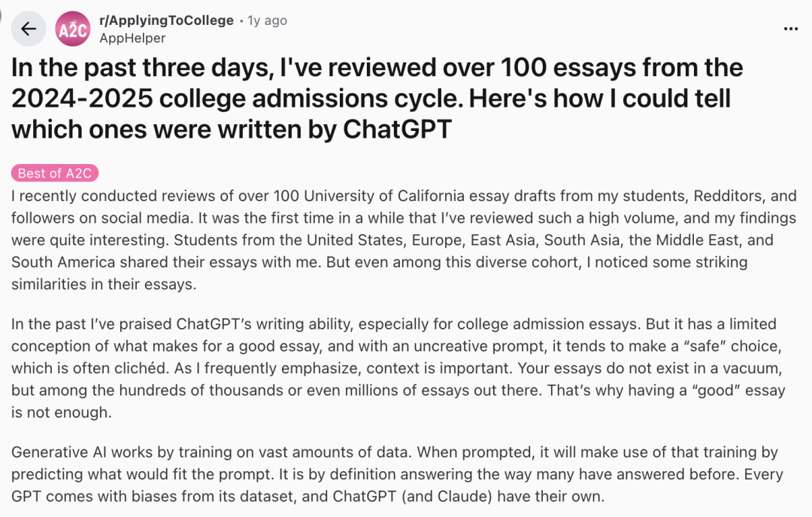Select the "Best of A2C" flair tag
This screenshot has height=517, width=812.
click(x=55, y=173)
